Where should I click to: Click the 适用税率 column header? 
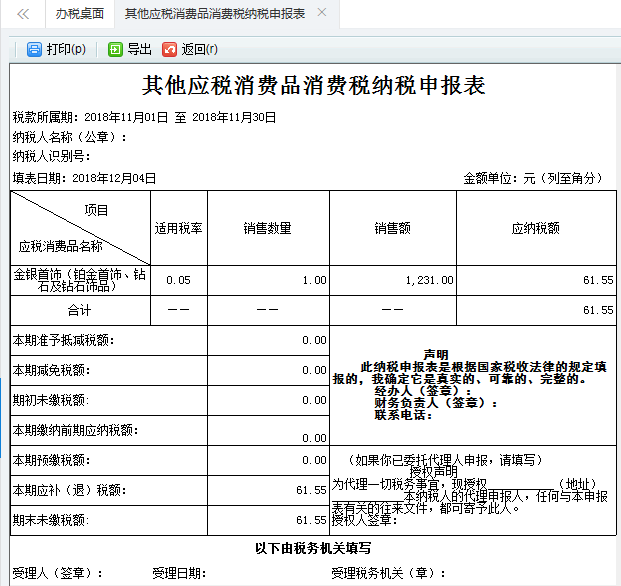point(179,228)
